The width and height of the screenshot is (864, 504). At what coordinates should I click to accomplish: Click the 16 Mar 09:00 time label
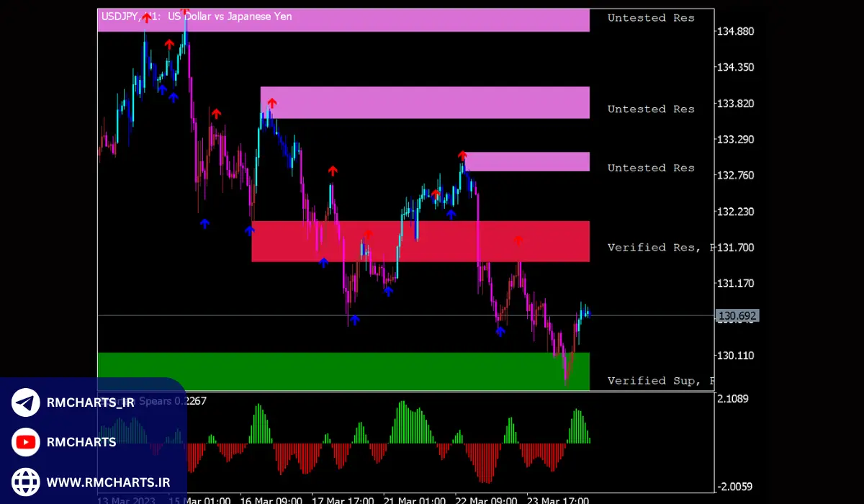tap(270, 500)
